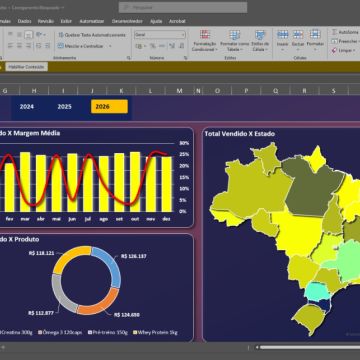Open the Alinhamento group dialog launcher
360x360 pixels.
[129, 58]
